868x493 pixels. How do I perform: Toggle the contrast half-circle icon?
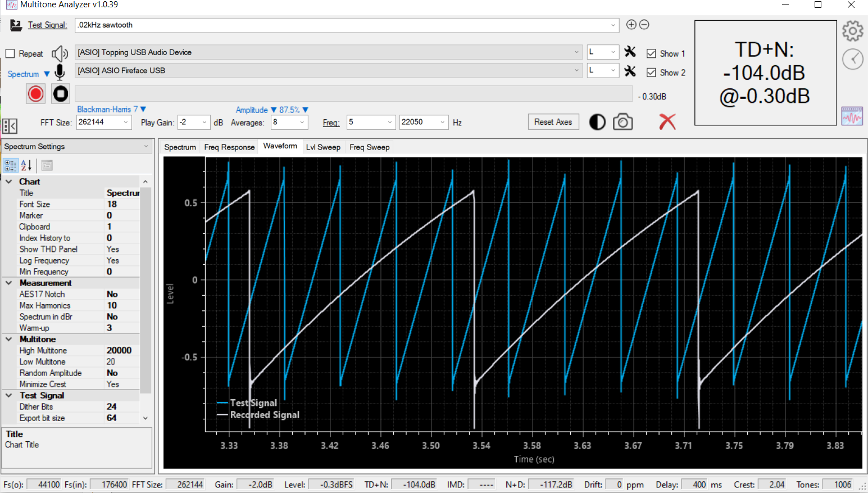(x=597, y=122)
